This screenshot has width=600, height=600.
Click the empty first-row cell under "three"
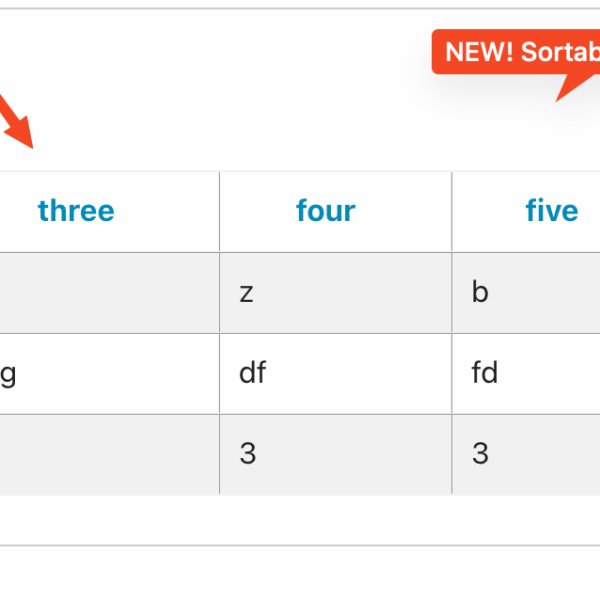[x=110, y=292]
